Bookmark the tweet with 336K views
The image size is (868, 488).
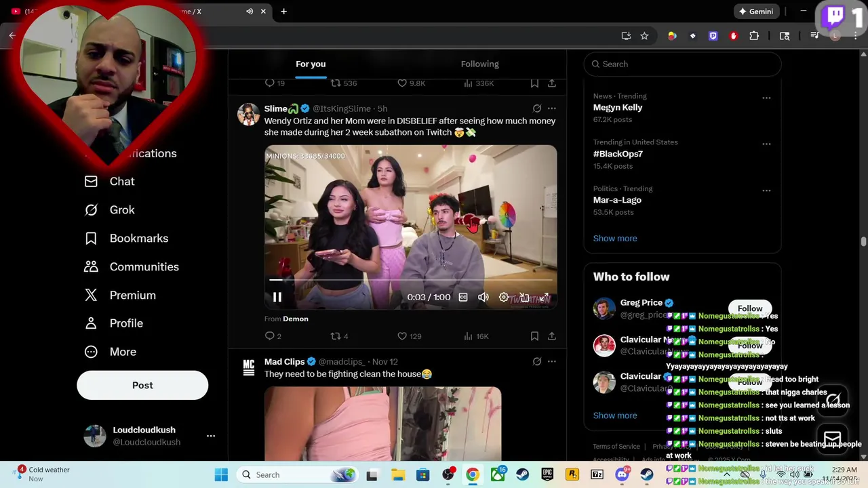[534, 83]
